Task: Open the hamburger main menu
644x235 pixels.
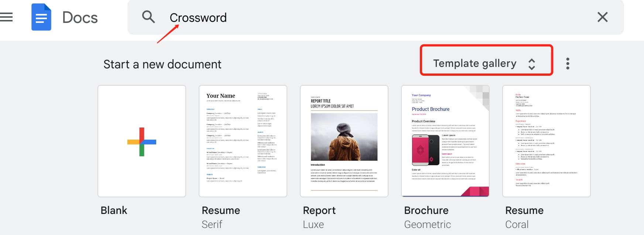Action: click(6, 17)
